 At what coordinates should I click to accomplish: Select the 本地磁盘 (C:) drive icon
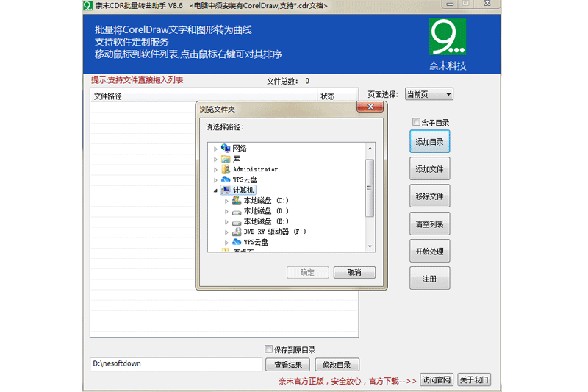(x=237, y=201)
